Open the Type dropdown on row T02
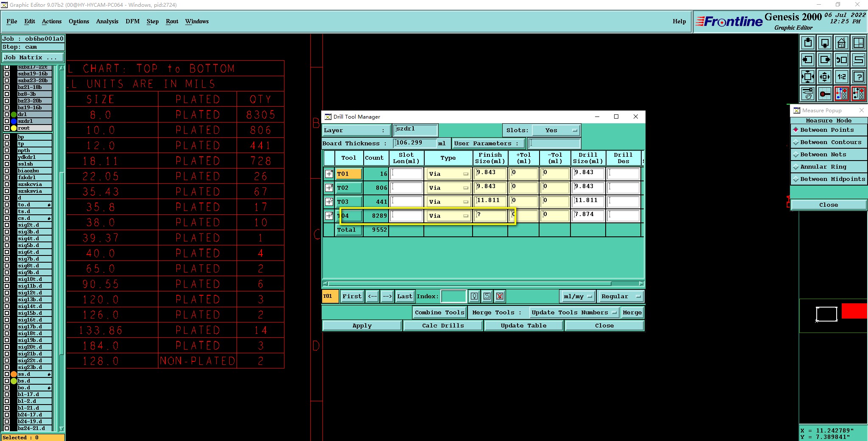 pos(449,188)
